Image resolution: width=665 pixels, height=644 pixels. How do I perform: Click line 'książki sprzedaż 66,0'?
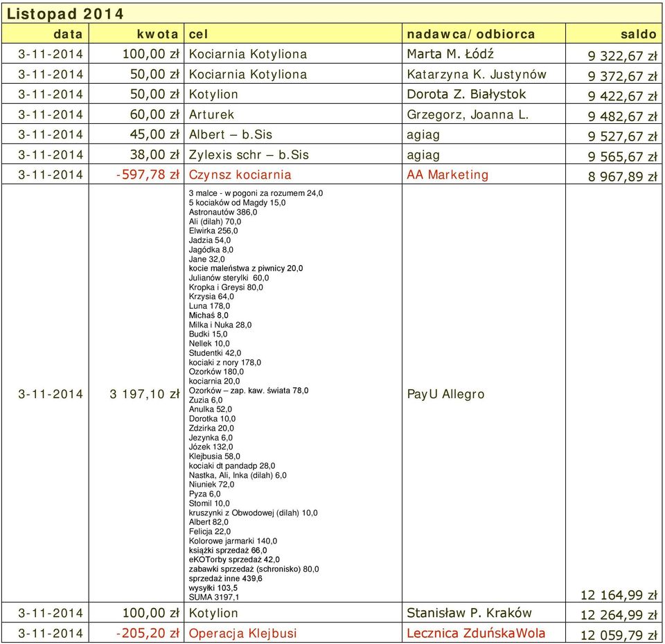(x=228, y=551)
